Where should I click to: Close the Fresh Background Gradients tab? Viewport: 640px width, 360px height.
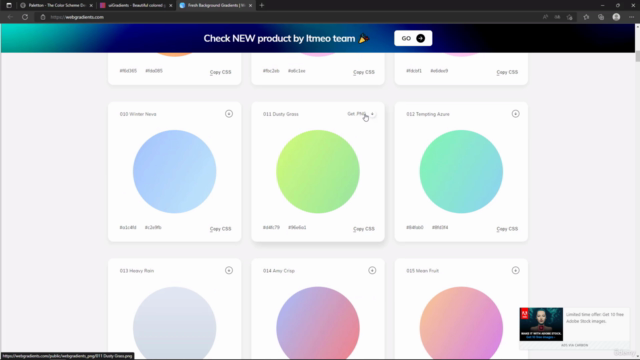[x=250, y=5]
